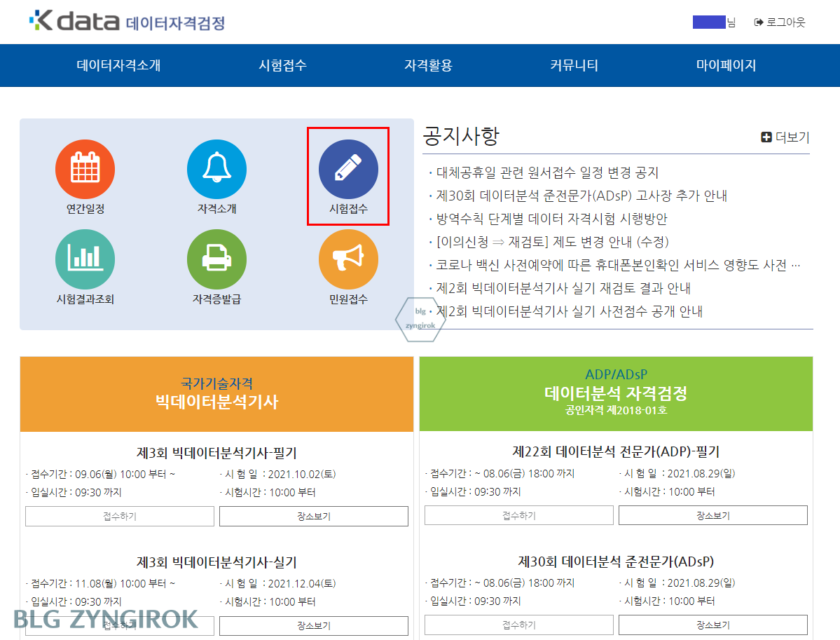Screen dimensions: 840x640
Task: Click 접수하기 for 제22회 데이터분석 전문가(ADP)-필기
Action: coord(518,516)
